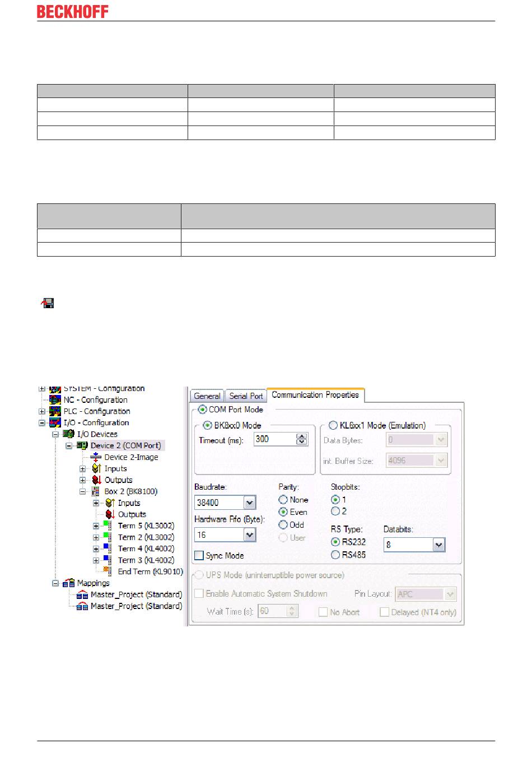Click the green Term 5 (KL3002) terminal icon
The width and height of the screenshot is (532, 767).
point(106,526)
